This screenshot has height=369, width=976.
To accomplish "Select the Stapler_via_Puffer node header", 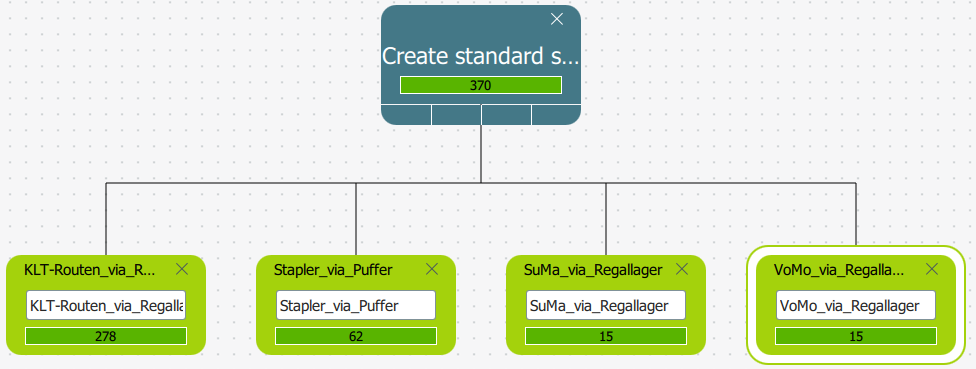I will [x=333, y=269].
